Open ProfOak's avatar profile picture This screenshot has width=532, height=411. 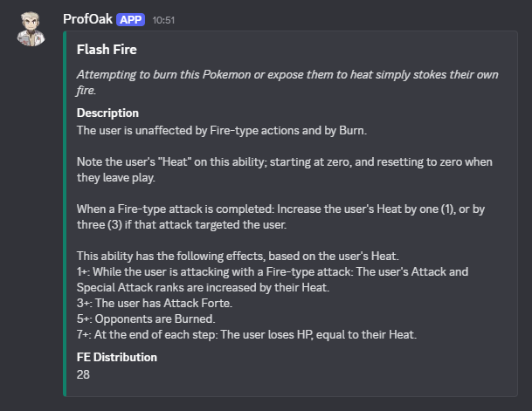pos(31,29)
